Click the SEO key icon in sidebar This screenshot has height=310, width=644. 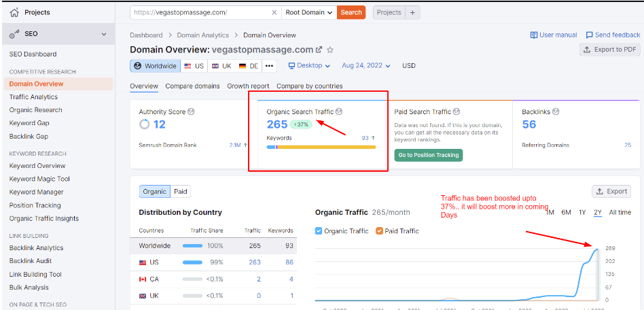coord(14,35)
